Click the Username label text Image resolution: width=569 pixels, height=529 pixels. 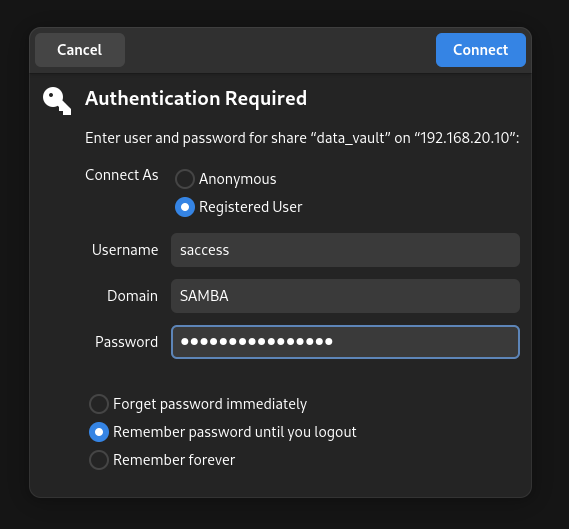[125, 250]
